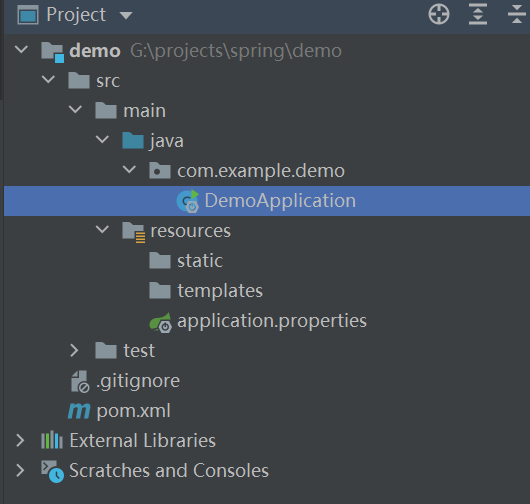Click the Select Opened File crosshair icon

coord(438,15)
